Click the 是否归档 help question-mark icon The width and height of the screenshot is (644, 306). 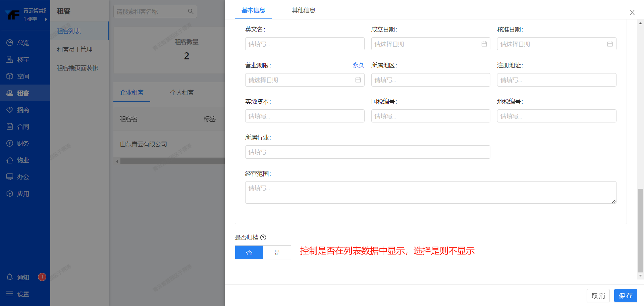coord(263,238)
